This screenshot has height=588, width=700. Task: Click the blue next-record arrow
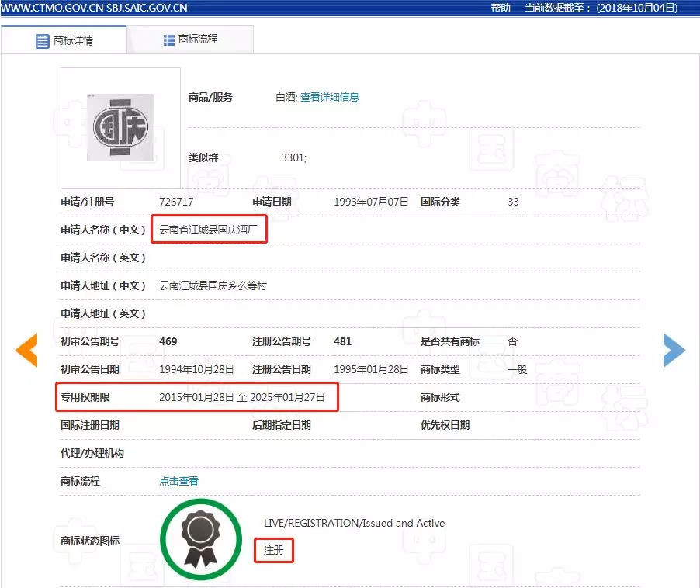click(674, 350)
